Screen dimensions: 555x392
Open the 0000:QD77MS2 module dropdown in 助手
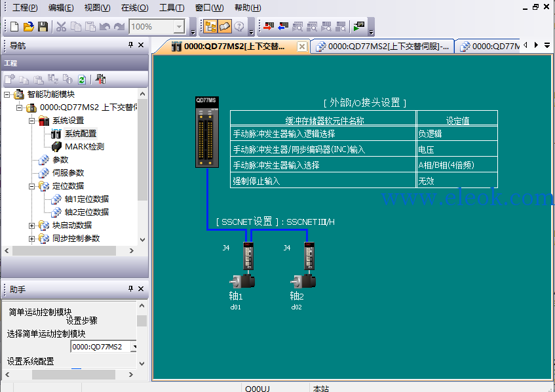(134, 347)
